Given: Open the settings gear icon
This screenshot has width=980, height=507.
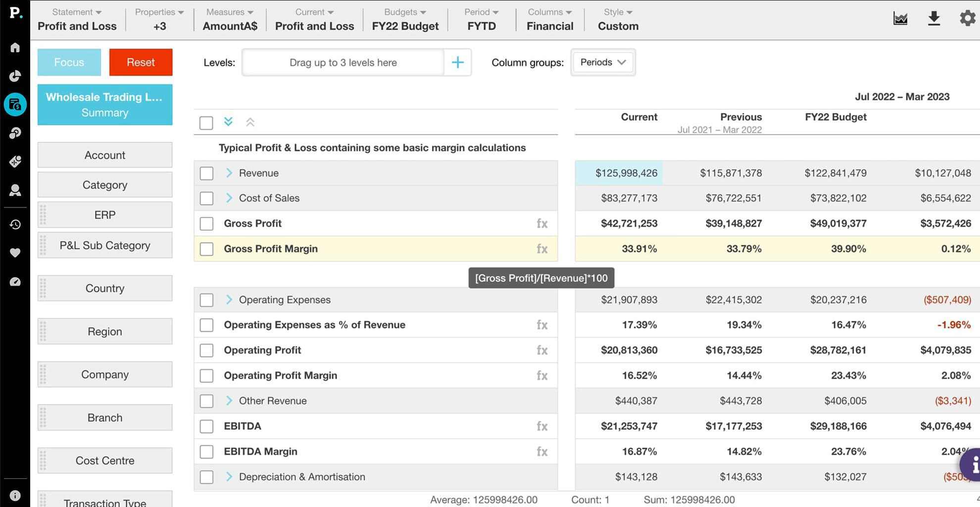Looking at the screenshot, I should click(x=967, y=19).
